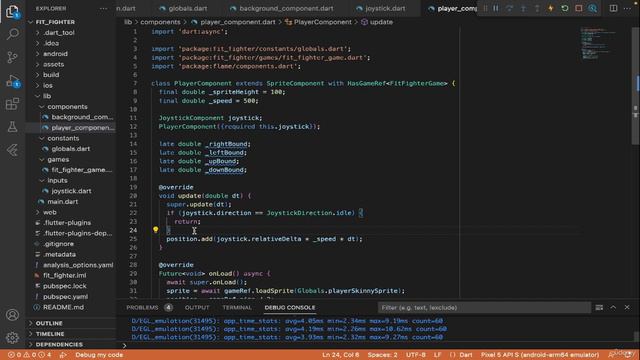The width and height of the screenshot is (640, 360).
Task: Click the Step Into debug button
Action: click(x=523, y=8)
